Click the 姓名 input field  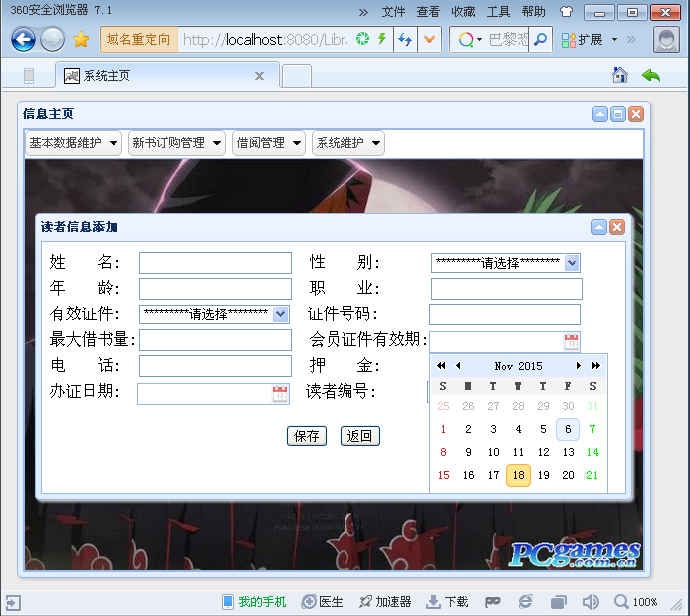pyautogui.click(x=215, y=263)
